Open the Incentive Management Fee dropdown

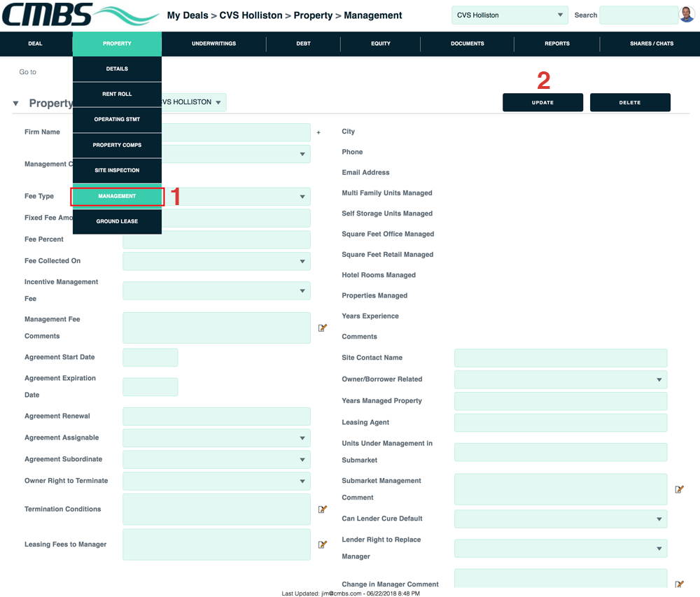(x=216, y=291)
